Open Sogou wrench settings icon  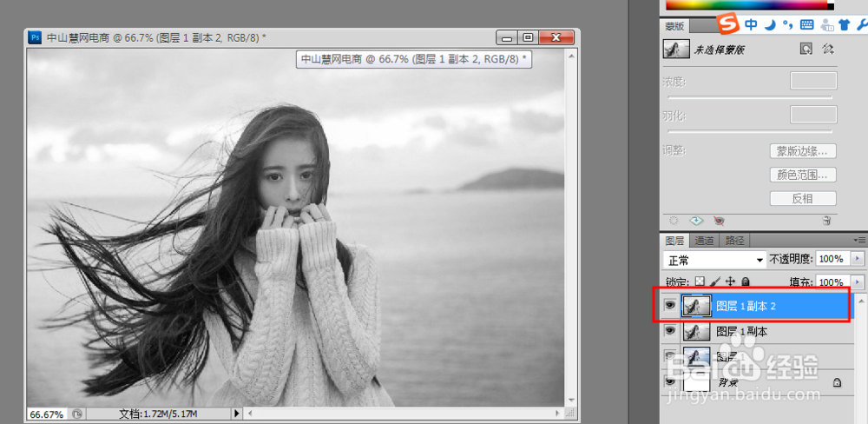tap(863, 24)
